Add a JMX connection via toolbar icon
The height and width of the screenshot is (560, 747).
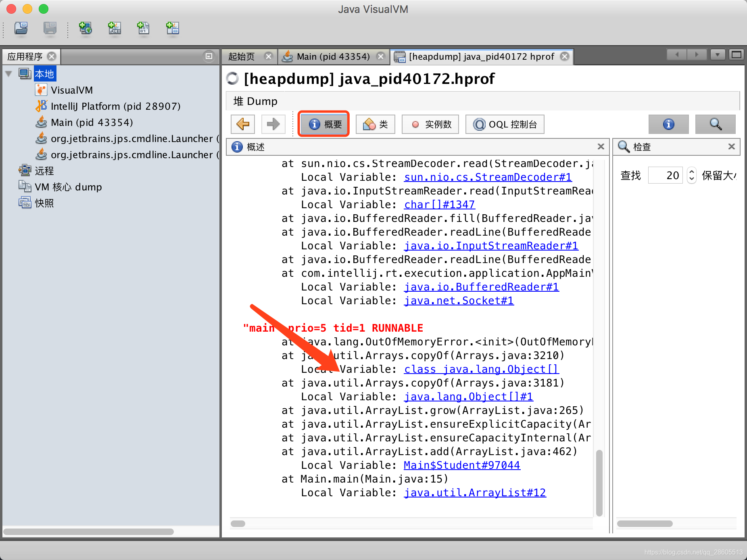(x=115, y=28)
